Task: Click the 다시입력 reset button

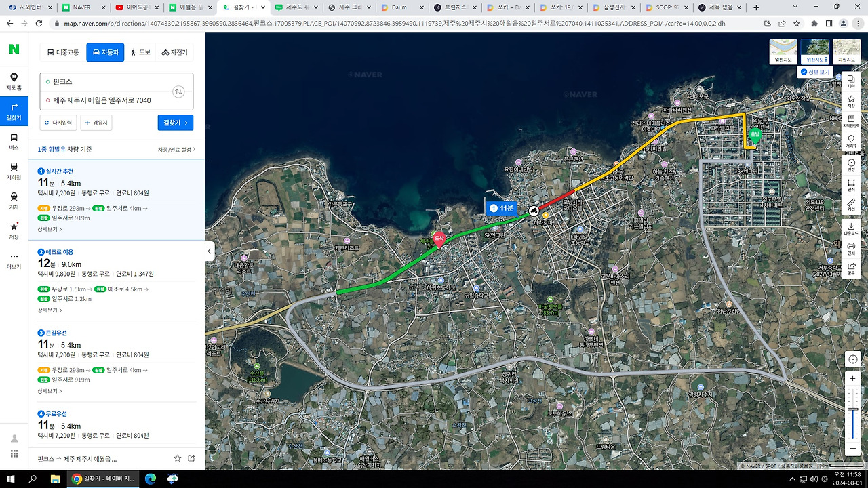Action: click(58, 123)
